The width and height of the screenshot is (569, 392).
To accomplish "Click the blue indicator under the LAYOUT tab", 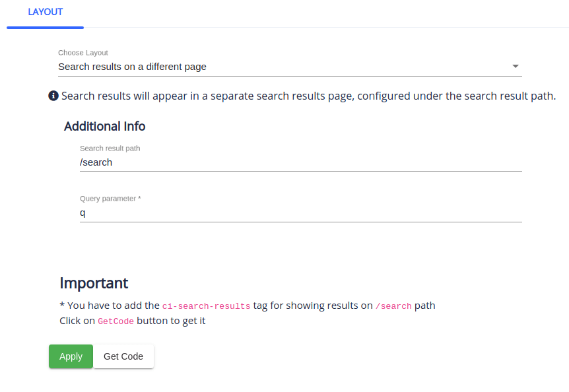I will tap(45, 26).
